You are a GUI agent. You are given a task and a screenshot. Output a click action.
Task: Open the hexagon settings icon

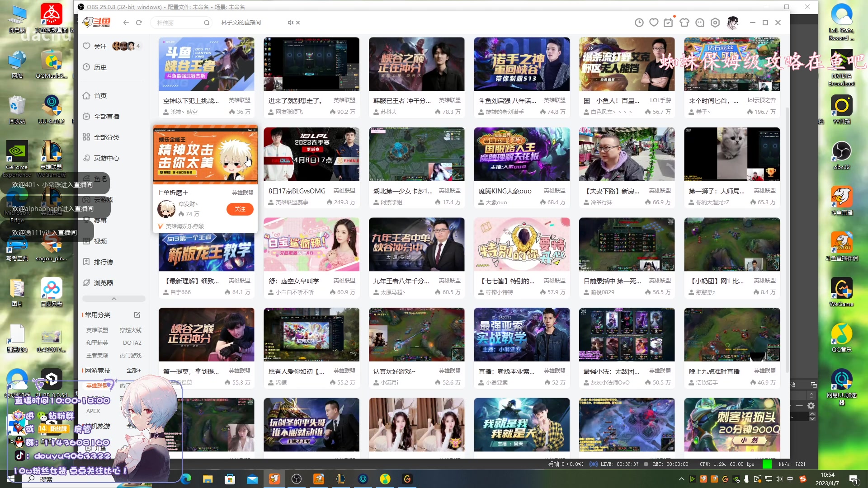coord(715,23)
